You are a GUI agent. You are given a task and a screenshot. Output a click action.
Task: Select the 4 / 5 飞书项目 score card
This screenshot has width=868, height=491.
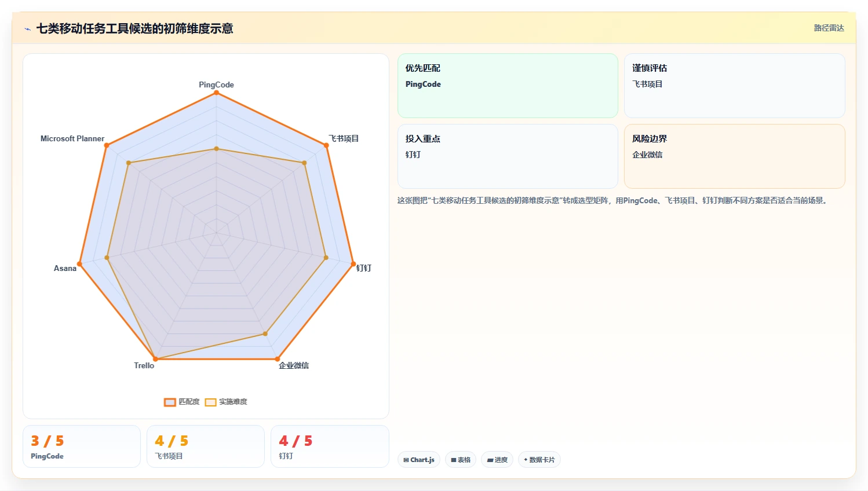click(x=206, y=446)
